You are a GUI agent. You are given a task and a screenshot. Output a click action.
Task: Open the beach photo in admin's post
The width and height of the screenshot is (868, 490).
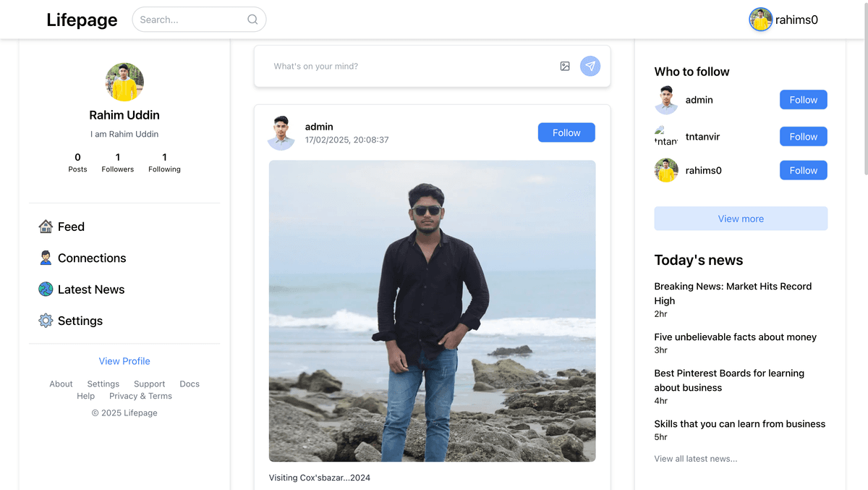[432, 311]
